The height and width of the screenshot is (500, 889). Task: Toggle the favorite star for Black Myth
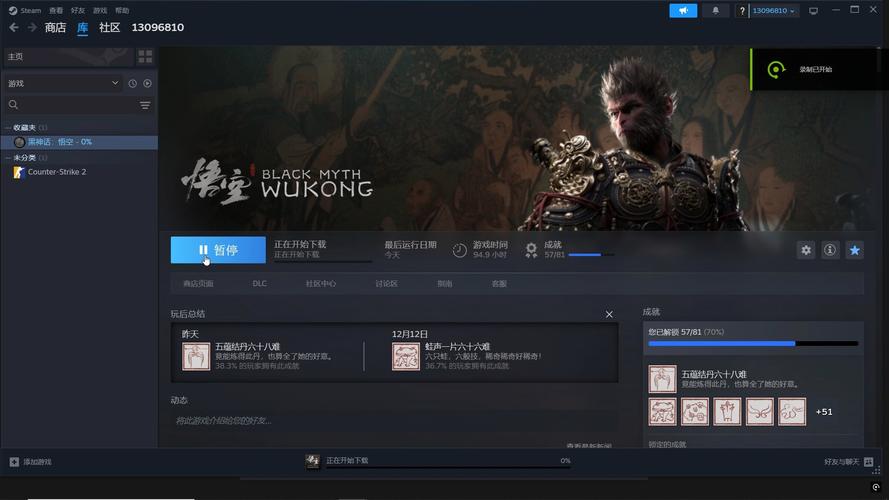(854, 250)
